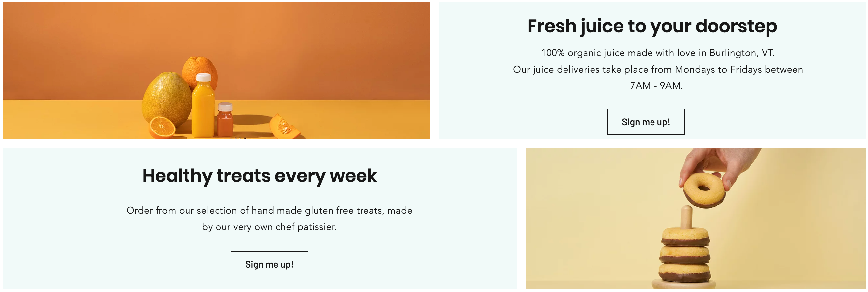Click the donut held by the hand
Image resolution: width=868 pixels, height=292 pixels.
pyautogui.click(x=704, y=190)
